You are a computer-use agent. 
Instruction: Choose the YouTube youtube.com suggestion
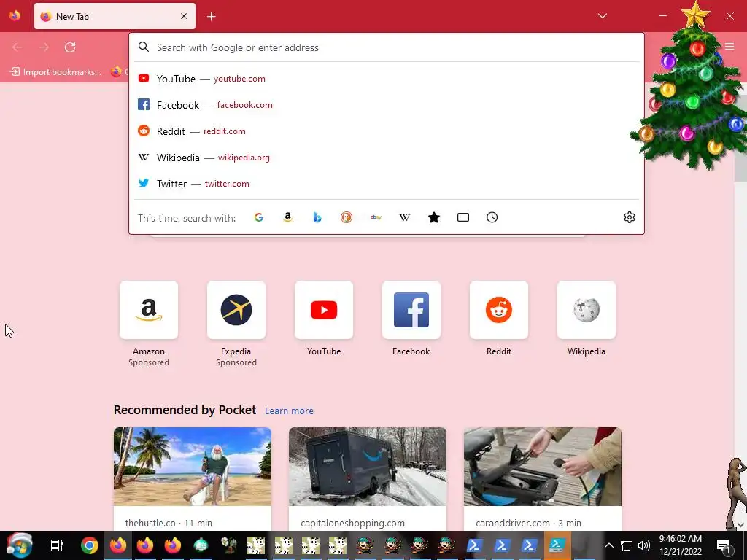387,79
